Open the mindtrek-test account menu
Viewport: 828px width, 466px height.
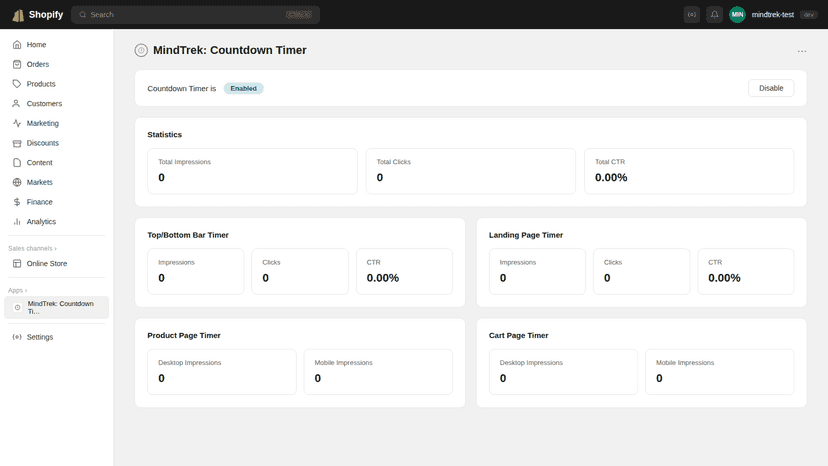pos(773,15)
